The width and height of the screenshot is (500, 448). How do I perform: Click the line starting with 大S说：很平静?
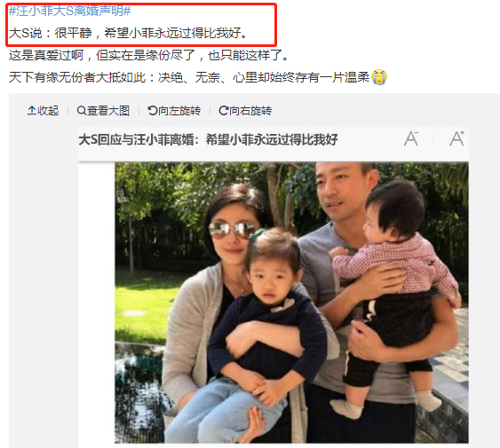pos(128,33)
